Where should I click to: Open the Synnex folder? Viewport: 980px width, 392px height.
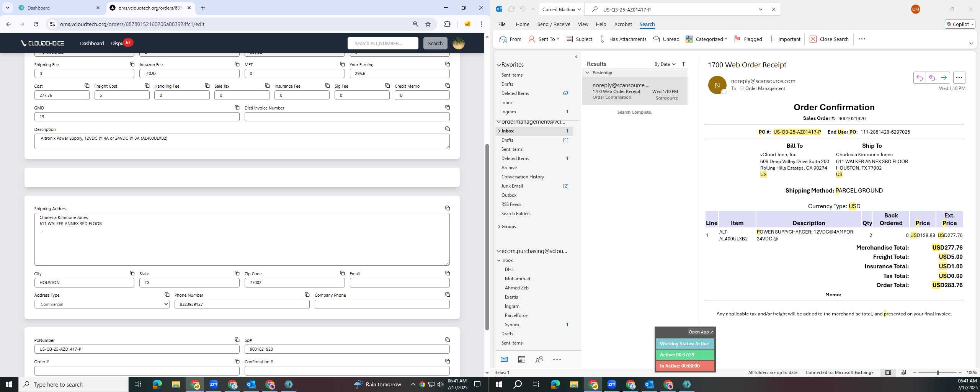(x=512, y=325)
